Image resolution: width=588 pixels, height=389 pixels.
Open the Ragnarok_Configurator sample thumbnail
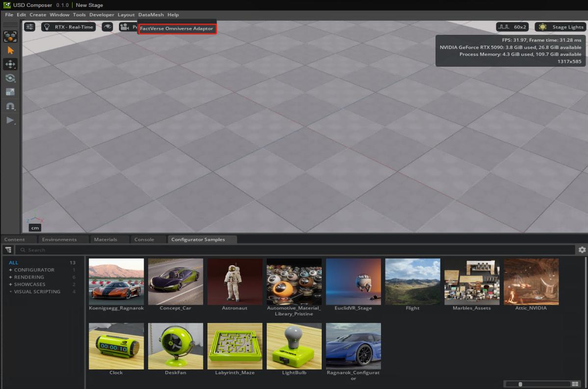(353, 346)
